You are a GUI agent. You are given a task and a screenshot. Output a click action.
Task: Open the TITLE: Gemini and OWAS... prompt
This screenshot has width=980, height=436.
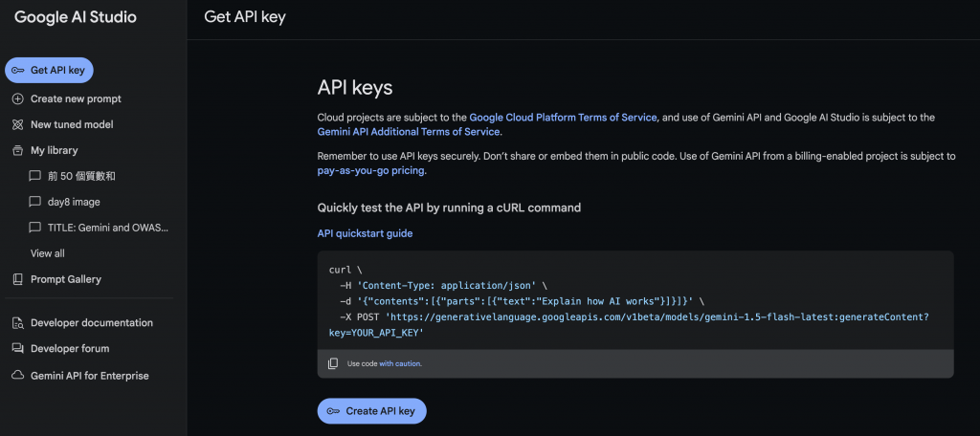(107, 228)
